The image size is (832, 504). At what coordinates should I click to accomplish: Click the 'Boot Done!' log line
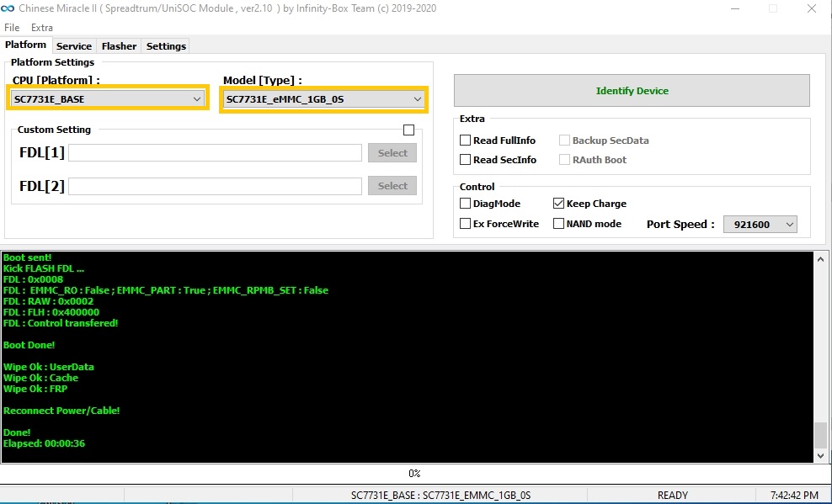(x=29, y=345)
